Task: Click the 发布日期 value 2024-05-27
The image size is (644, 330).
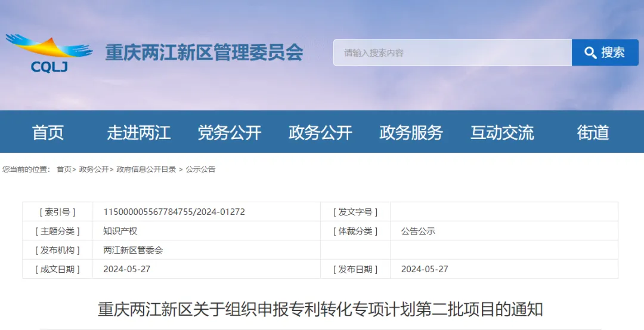Action: click(x=425, y=269)
